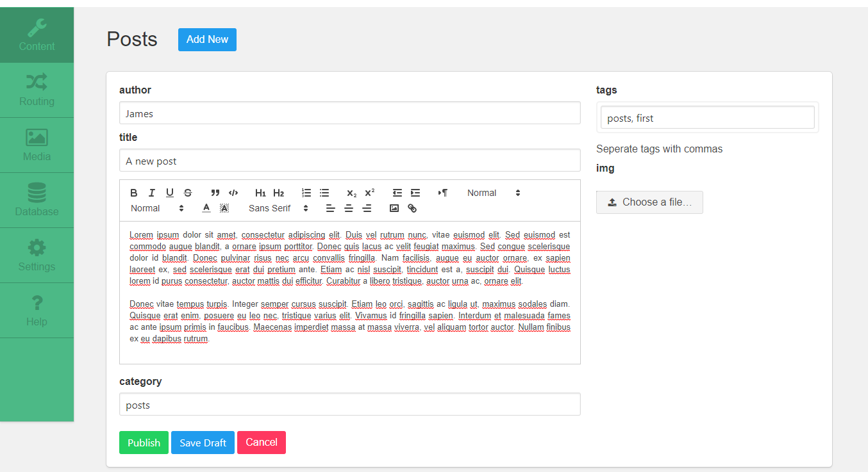This screenshot has width=868, height=472.
Task: Increase indent with the indent icon
Action: point(415,193)
